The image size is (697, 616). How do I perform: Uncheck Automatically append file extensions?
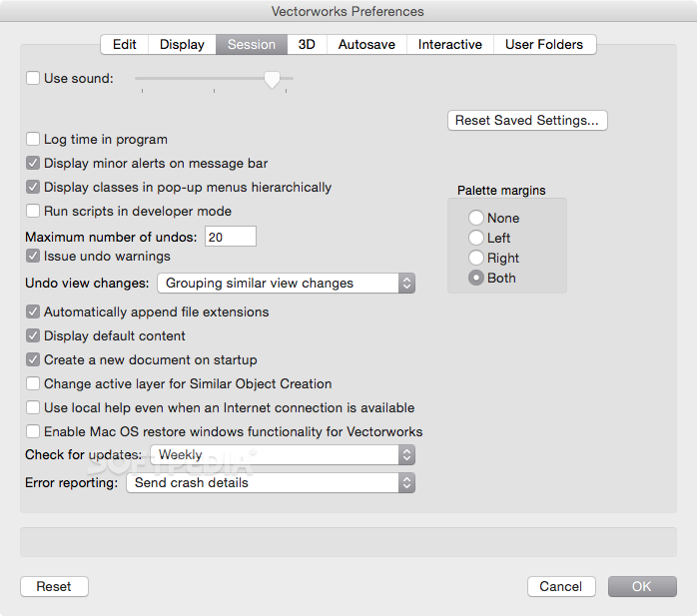(33, 312)
